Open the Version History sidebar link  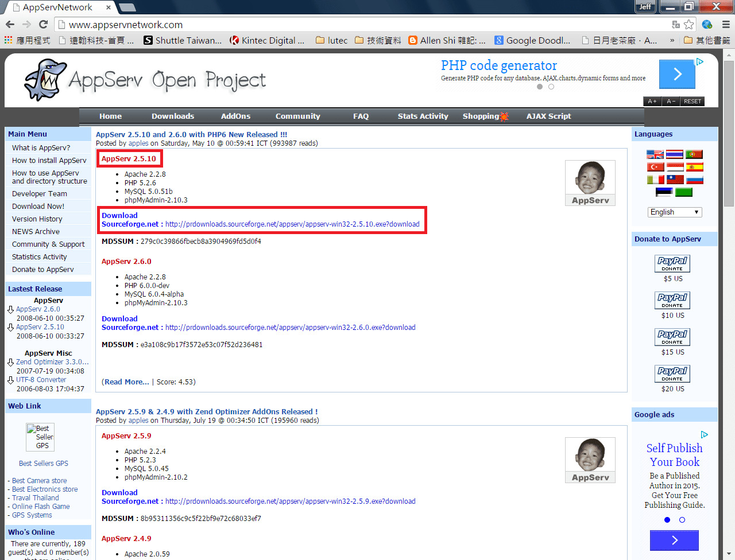click(37, 219)
